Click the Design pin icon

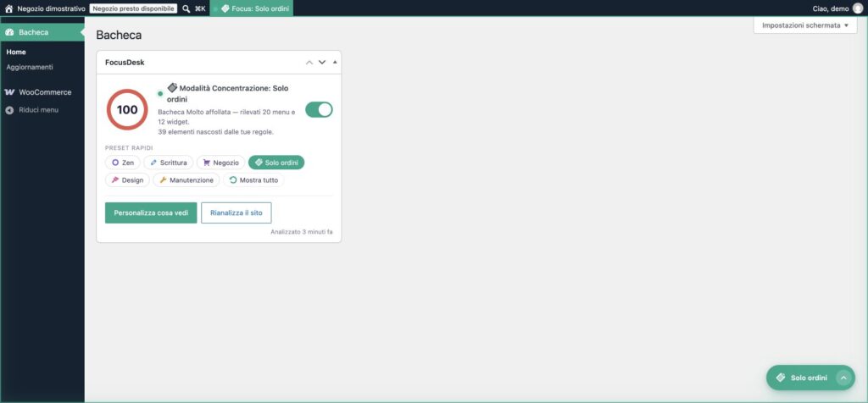click(x=115, y=179)
